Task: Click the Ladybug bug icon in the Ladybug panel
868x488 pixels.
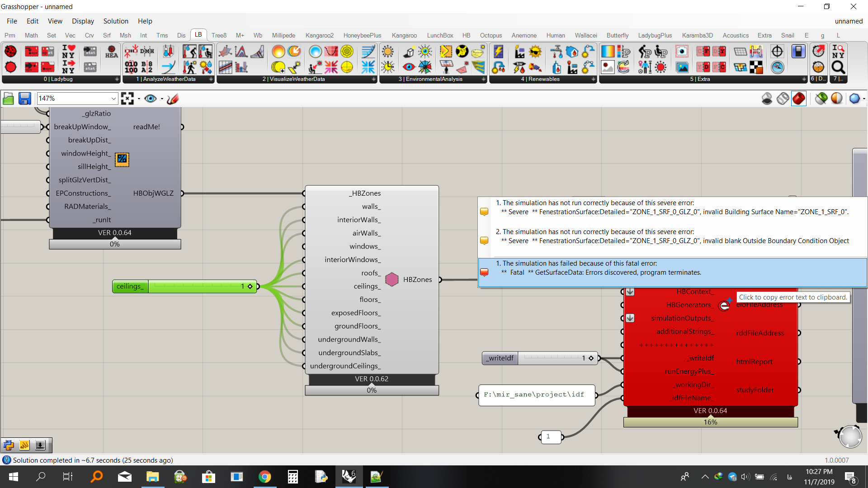Action: (10, 52)
